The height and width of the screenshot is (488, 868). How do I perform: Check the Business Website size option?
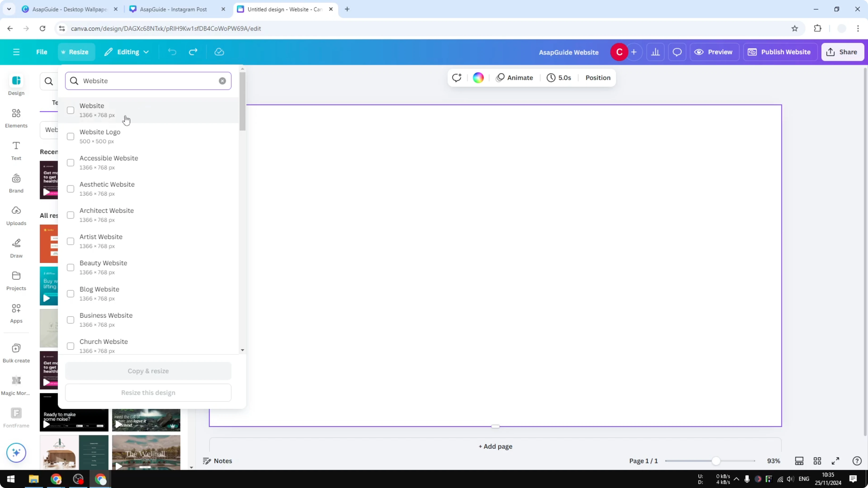[x=70, y=320]
